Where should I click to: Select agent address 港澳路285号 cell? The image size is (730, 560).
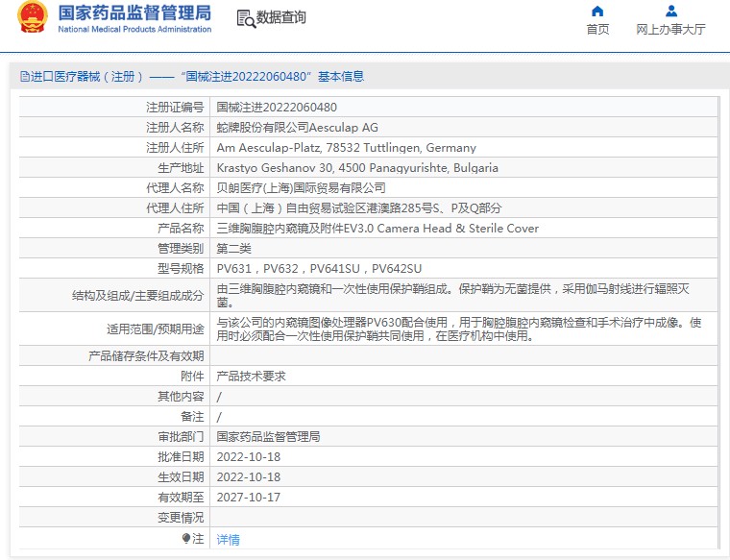(359, 208)
